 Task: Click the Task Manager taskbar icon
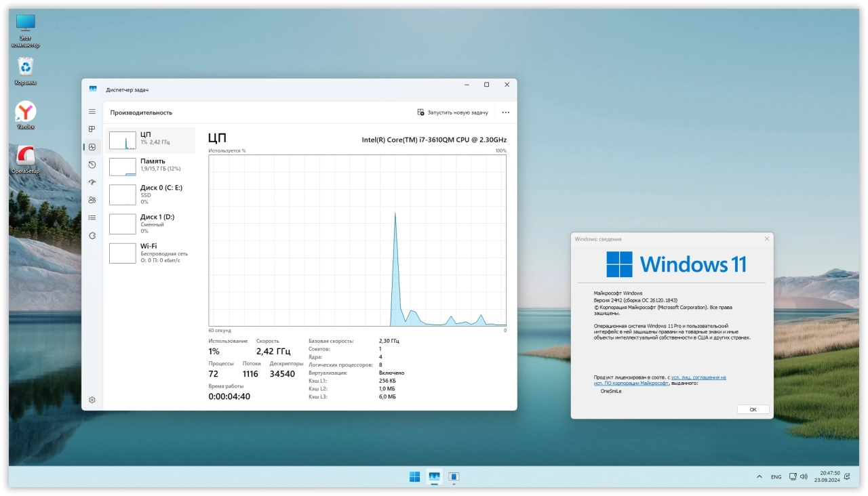point(435,477)
